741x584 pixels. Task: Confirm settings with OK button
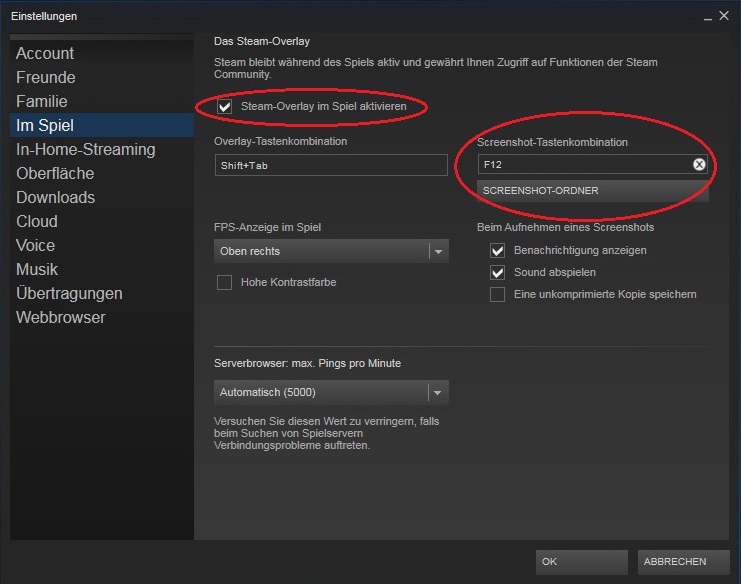[x=581, y=562]
